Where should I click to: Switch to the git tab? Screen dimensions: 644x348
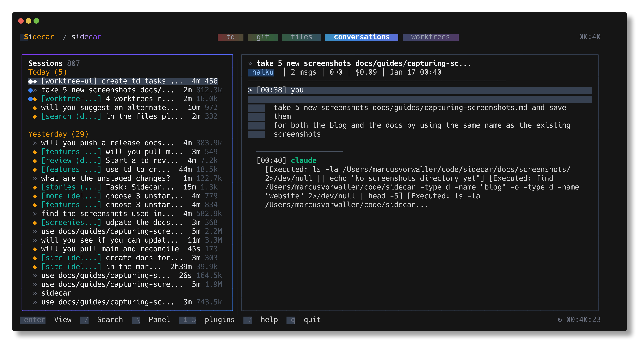point(263,37)
